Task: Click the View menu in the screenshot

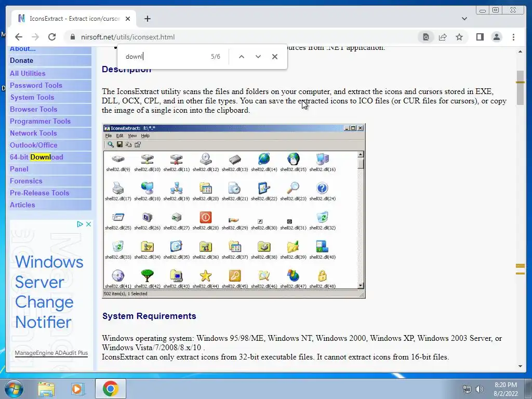Action: coord(132,136)
